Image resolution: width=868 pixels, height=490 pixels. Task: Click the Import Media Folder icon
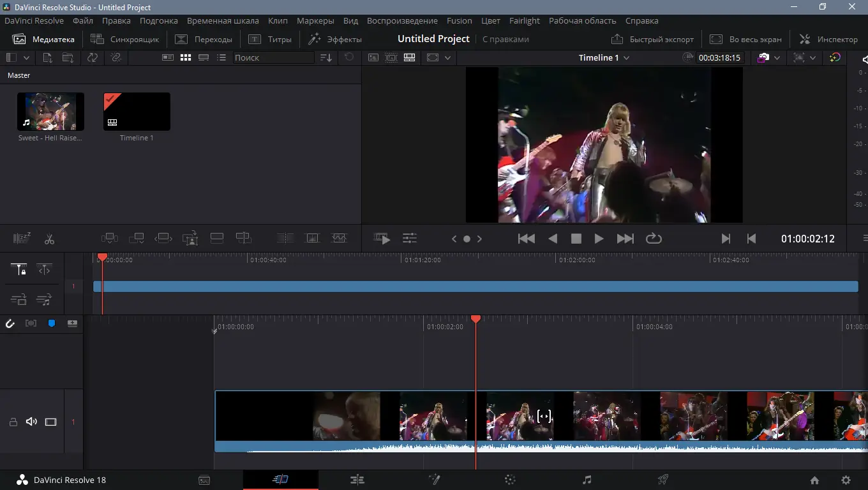point(68,57)
